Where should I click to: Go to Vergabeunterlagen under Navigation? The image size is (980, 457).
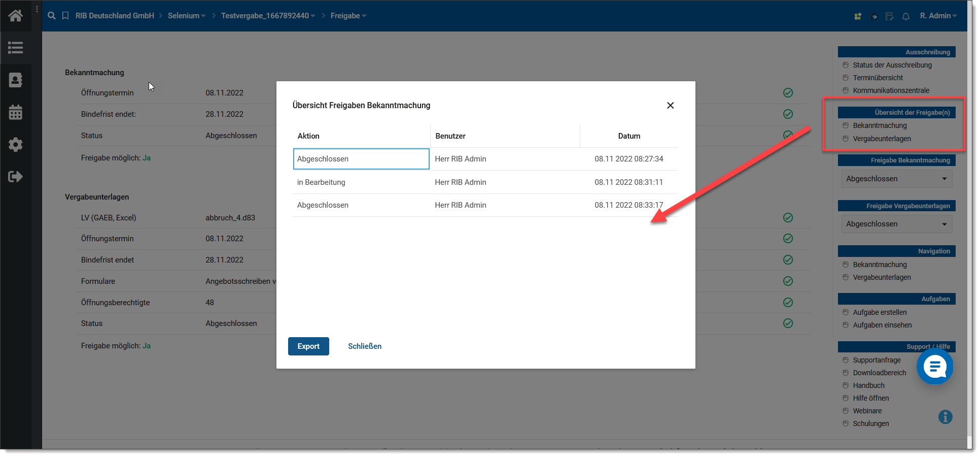click(x=882, y=277)
